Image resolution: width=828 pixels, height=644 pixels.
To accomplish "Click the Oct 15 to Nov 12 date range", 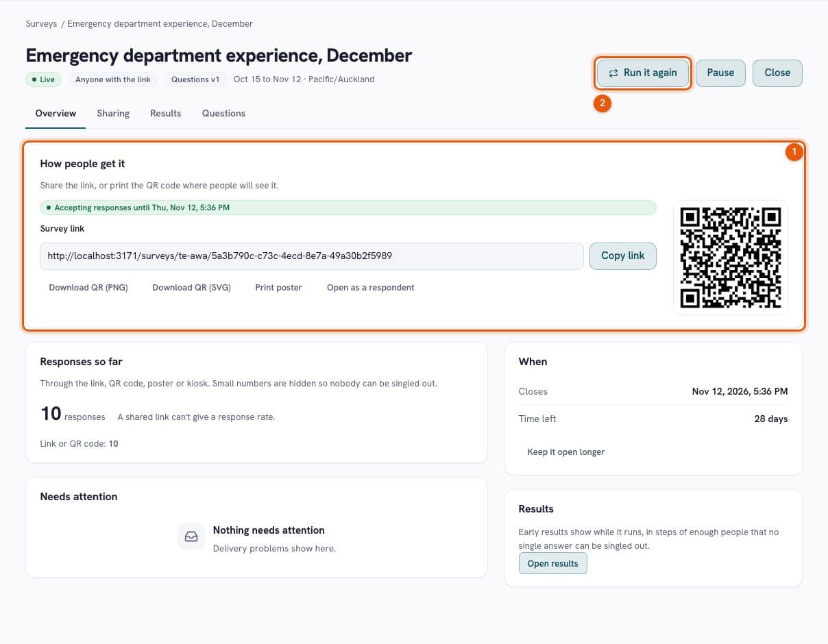I will click(x=267, y=79).
